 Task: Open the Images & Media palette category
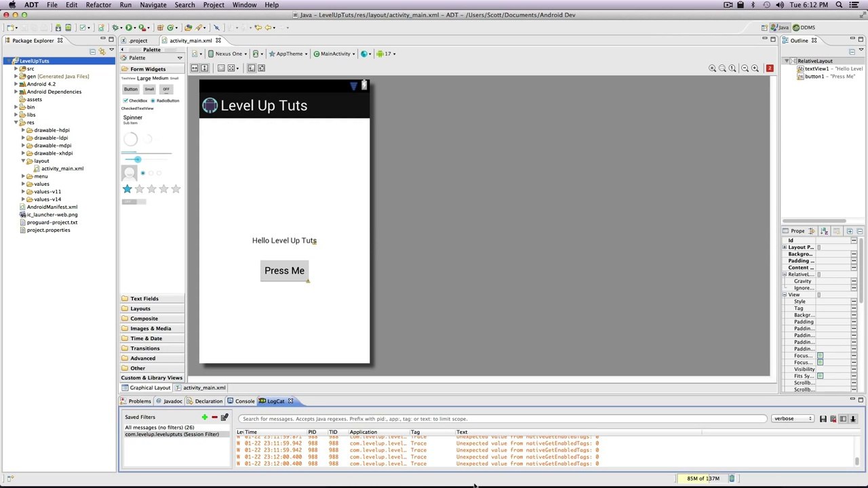(151, 329)
